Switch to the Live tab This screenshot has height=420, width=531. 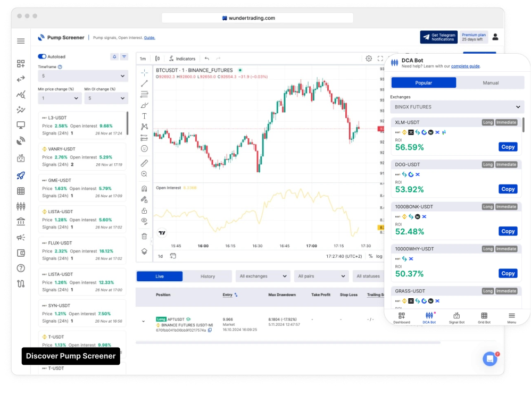point(160,276)
